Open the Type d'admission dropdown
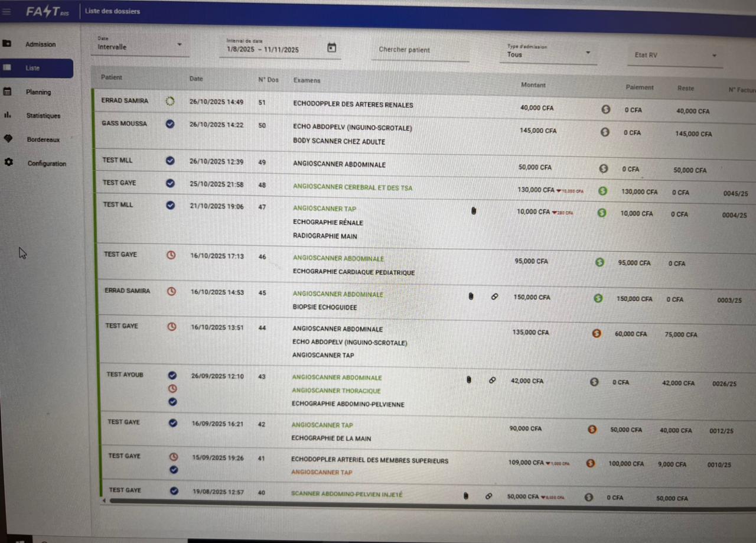The height and width of the screenshot is (543, 756). pos(588,53)
